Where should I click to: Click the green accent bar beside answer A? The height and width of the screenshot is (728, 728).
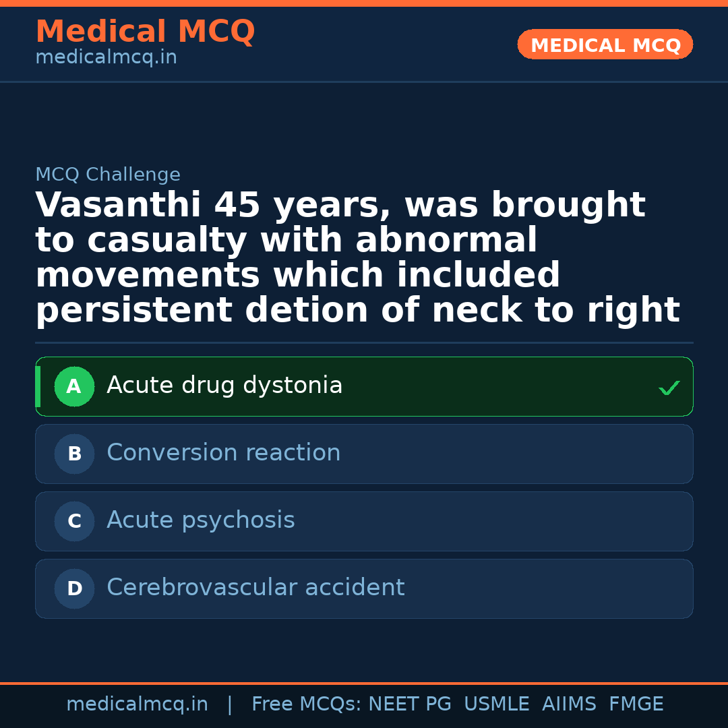point(38,386)
